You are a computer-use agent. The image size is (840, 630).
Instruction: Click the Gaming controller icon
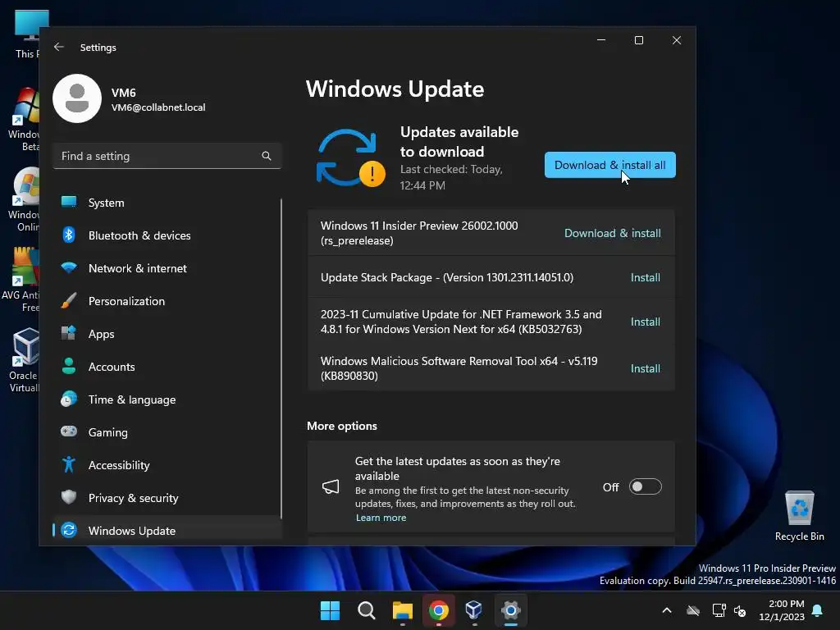[69, 431]
